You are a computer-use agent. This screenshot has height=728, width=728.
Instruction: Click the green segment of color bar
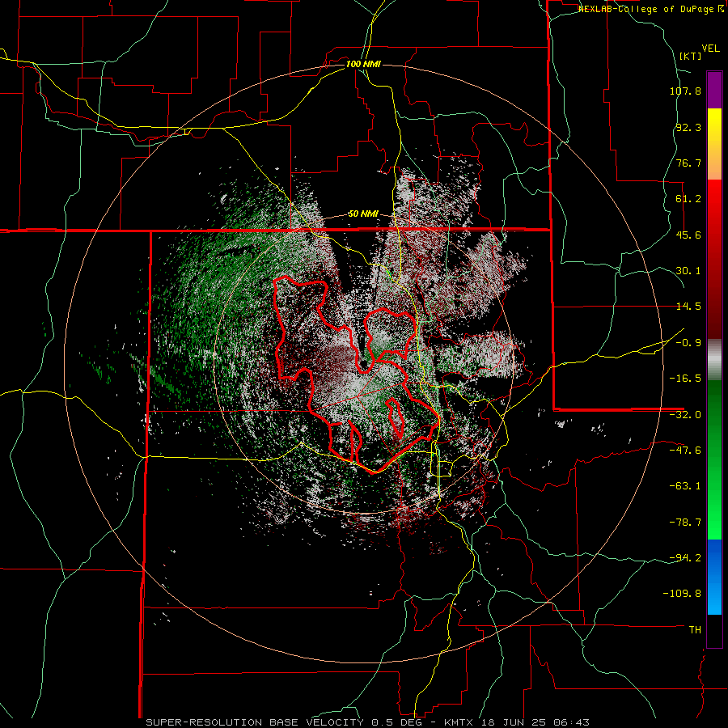714,459
